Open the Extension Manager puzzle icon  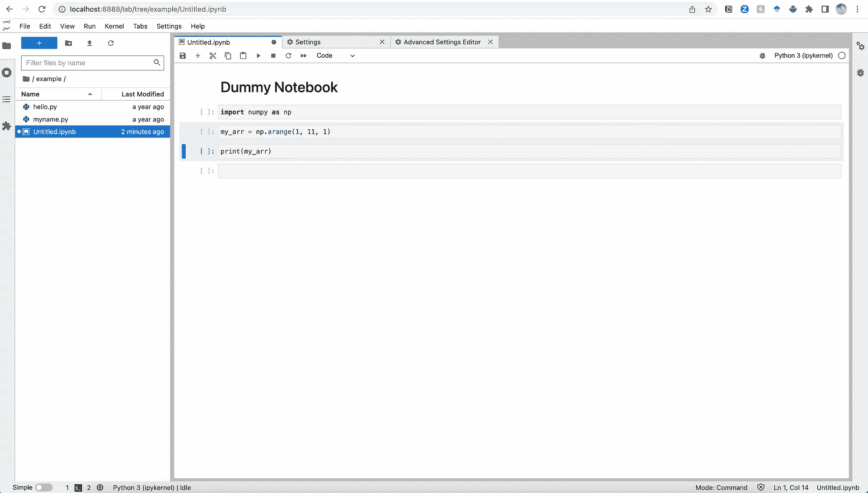pyautogui.click(x=7, y=126)
